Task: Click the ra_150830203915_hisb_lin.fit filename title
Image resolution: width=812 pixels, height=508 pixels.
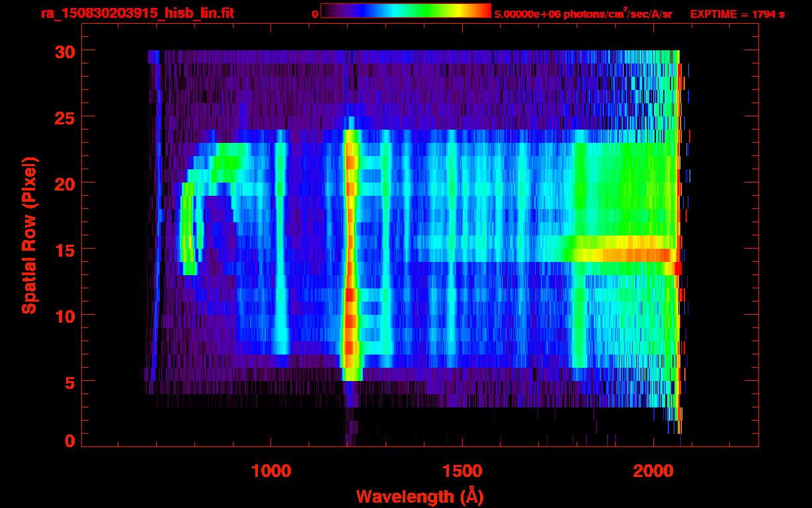Action: [137, 14]
